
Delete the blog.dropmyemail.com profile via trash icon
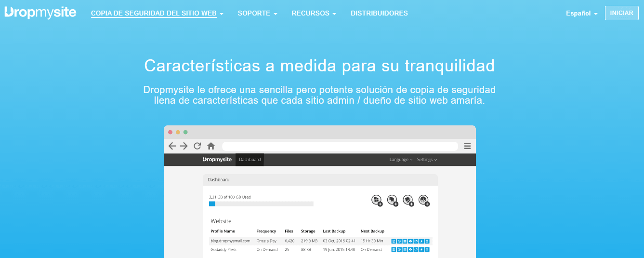coord(427,241)
